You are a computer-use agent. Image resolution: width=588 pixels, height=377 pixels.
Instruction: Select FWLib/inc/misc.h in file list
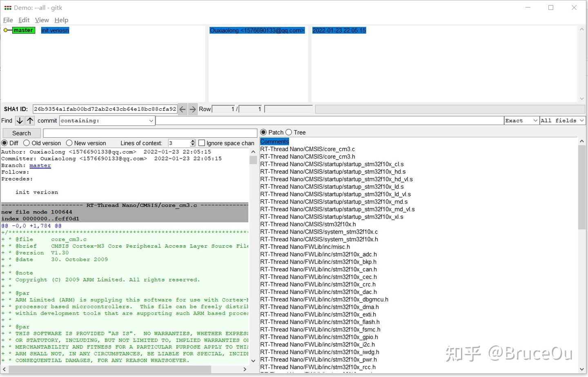click(305, 247)
